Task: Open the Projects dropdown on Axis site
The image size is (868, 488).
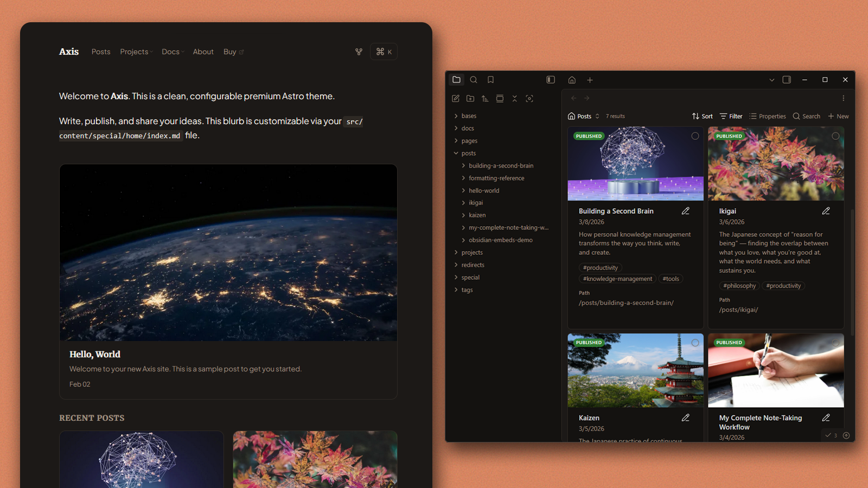Action: [x=136, y=52]
